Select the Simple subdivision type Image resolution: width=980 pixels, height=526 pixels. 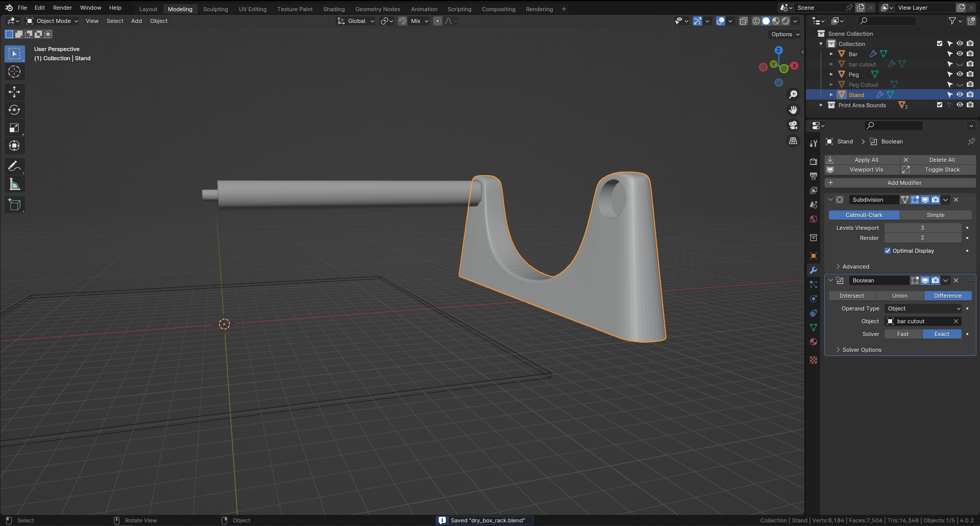(936, 215)
